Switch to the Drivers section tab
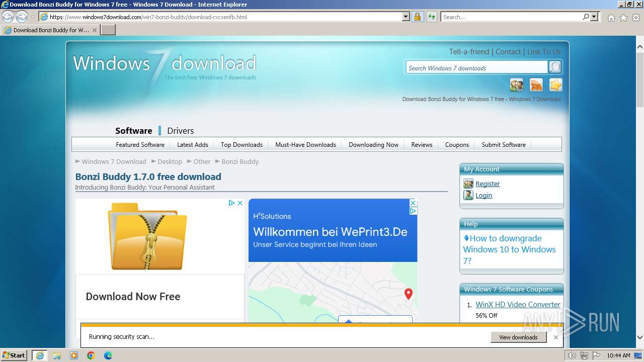The width and height of the screenshot is (644, 362). (x=180, y=131)
